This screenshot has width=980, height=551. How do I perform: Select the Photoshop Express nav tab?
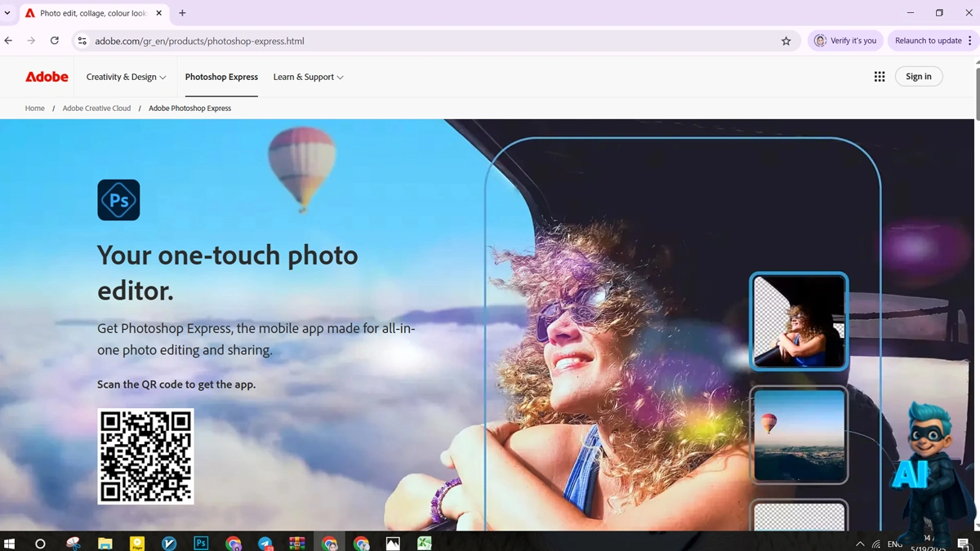pos(221,77)
